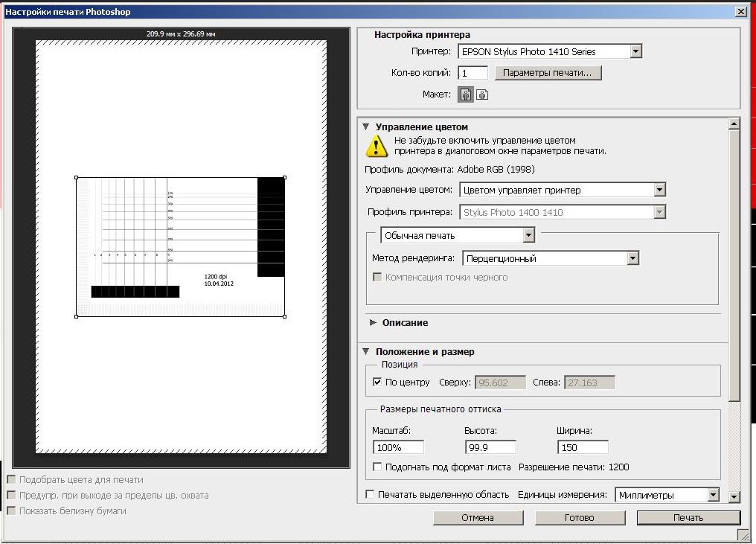Image resolution: width=756 pixels, height=544 pixels.
Task: Click the paper size text 209.9 мм x 296.69 мм
Action: [181, 33]
